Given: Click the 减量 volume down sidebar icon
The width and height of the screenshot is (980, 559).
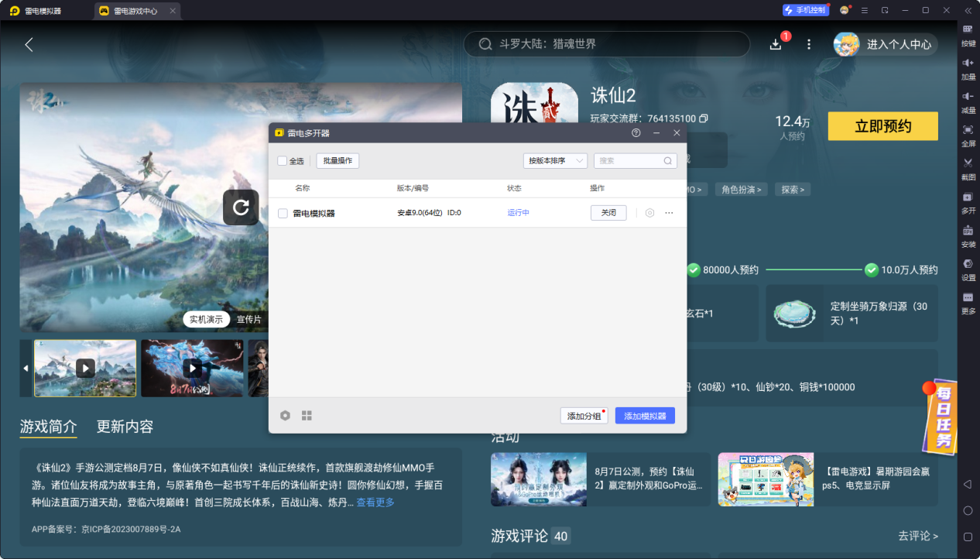Looking at the screenshot, I should point(968,101).
